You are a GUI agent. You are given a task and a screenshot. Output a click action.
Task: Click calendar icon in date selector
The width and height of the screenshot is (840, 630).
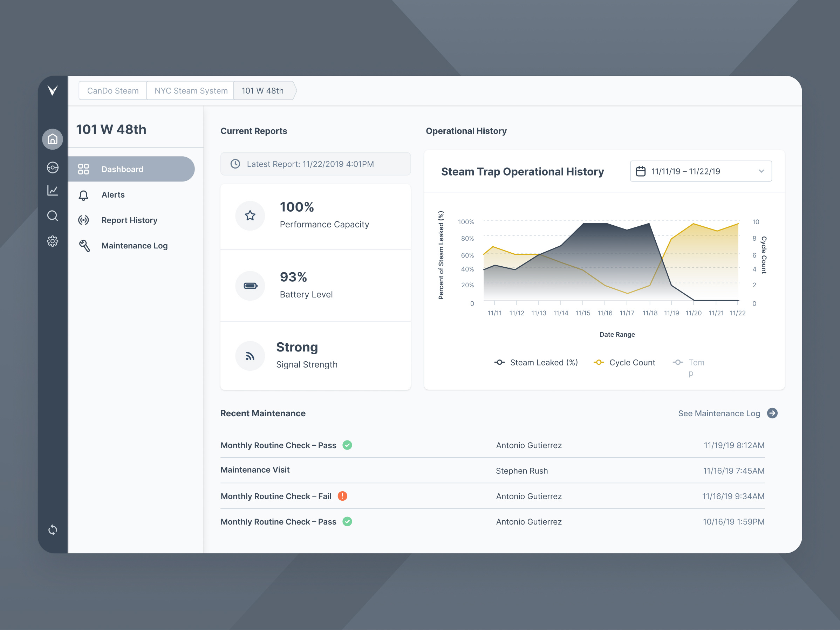pyautogui.click(x=641, y=171)
